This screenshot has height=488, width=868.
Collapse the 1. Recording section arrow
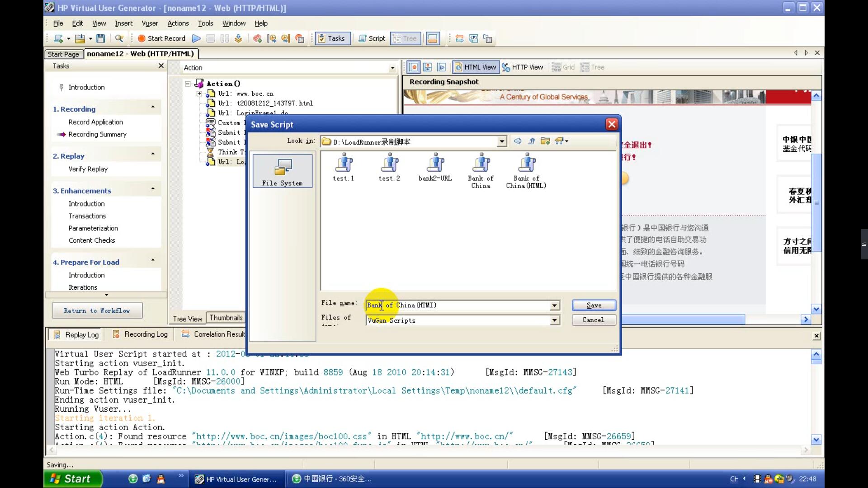coord(153,107)
